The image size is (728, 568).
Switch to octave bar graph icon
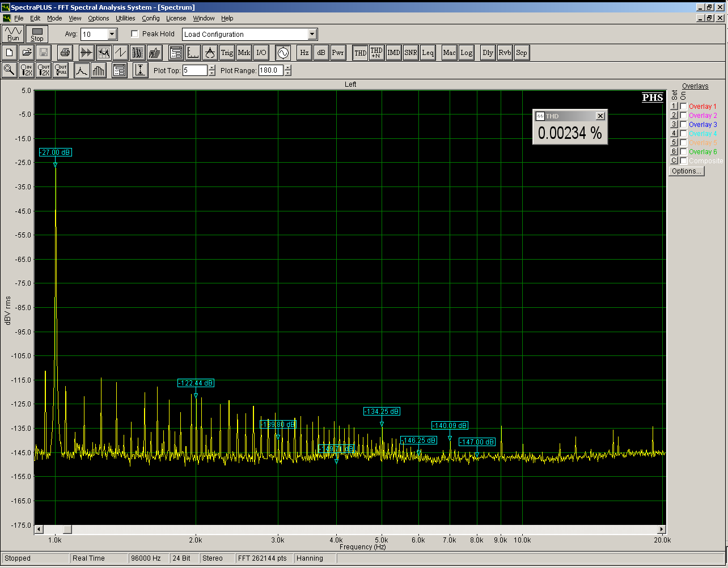tap(99, 70)
